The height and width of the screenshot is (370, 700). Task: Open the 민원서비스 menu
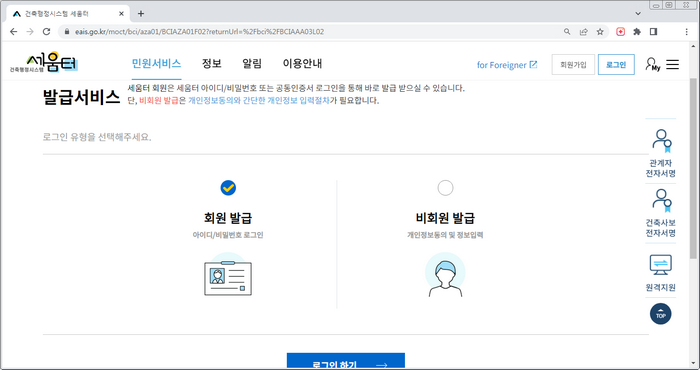(156, 63)
